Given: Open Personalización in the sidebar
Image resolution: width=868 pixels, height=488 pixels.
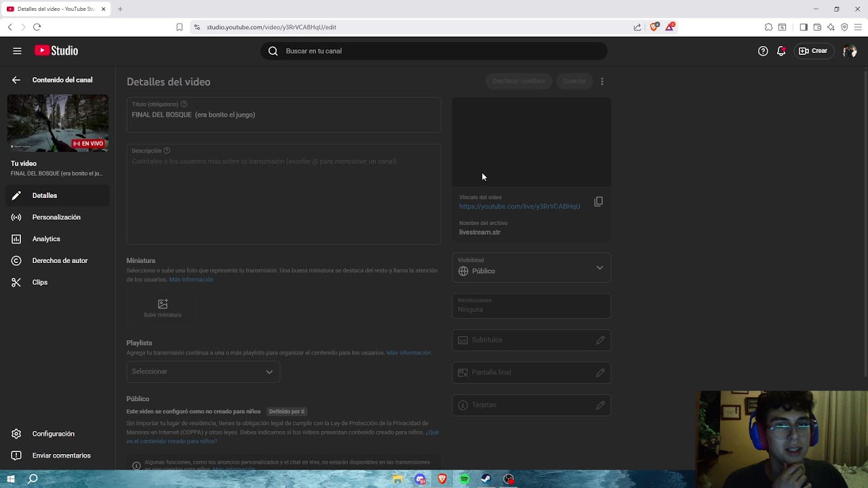Looking at the screenshot, I should pos(58,217).
